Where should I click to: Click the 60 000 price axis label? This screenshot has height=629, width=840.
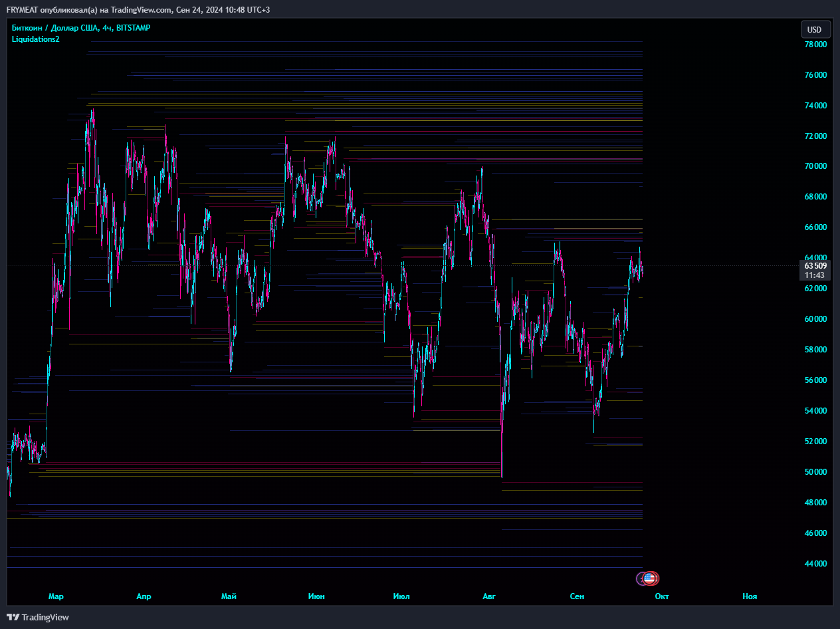click(x=815, y=319)
